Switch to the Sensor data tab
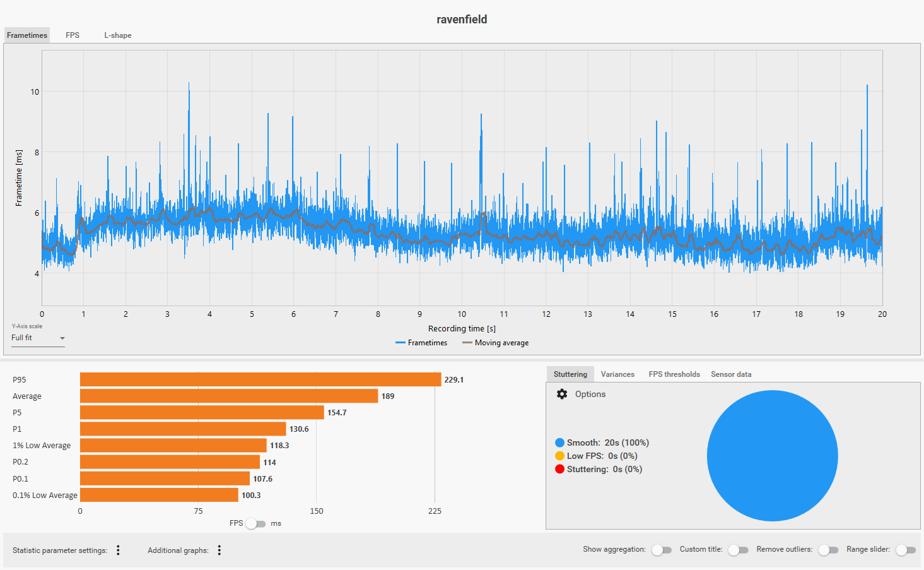 click(731, 374)
